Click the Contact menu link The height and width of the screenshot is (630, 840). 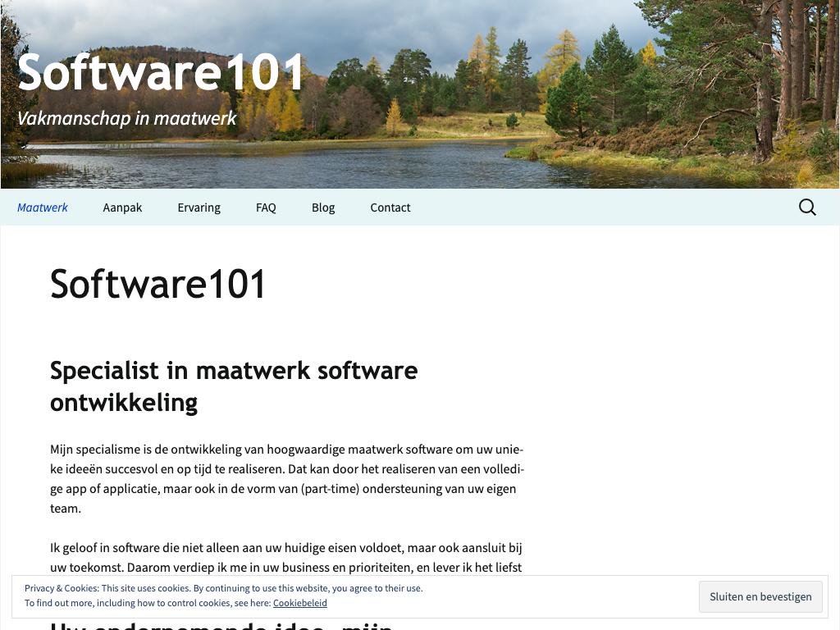390,208
